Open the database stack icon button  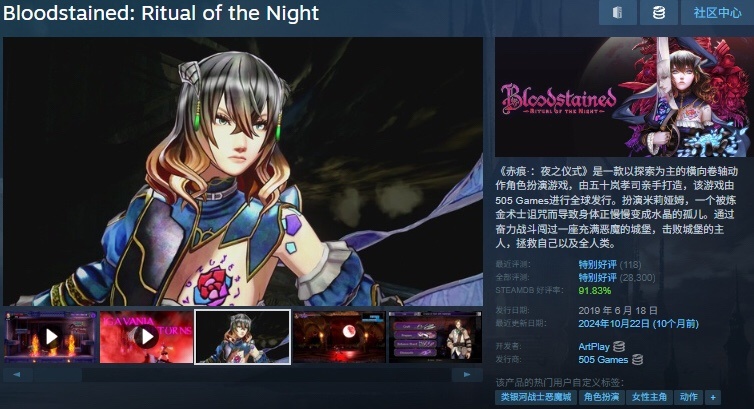pyautogui.click(x=659, y=12)
